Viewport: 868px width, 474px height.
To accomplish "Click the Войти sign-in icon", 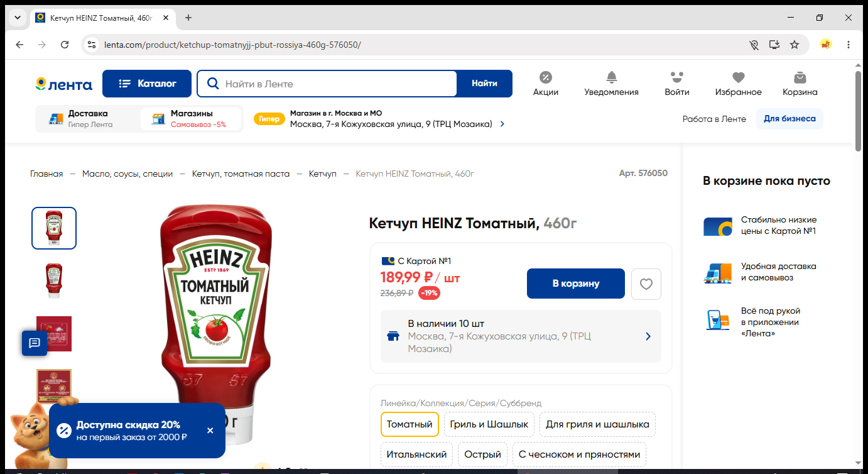I will (676, 84).
